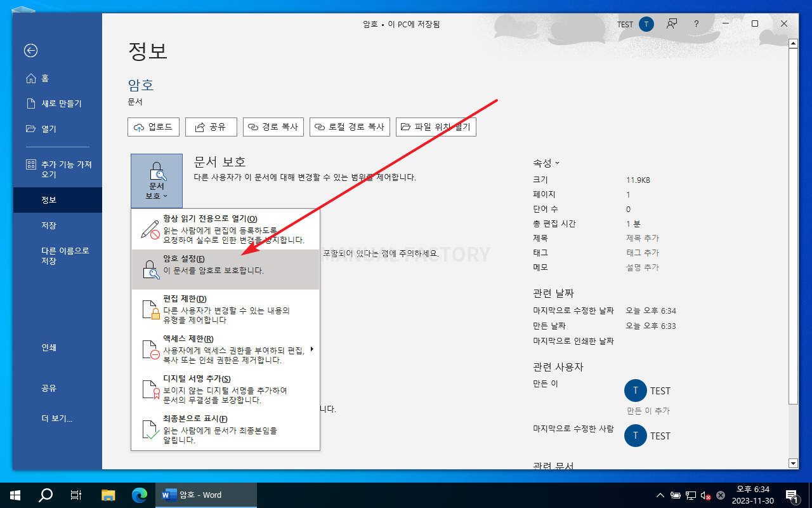
Task: Expand 더 보기... in the sidebar
Action: pos(57,418)
